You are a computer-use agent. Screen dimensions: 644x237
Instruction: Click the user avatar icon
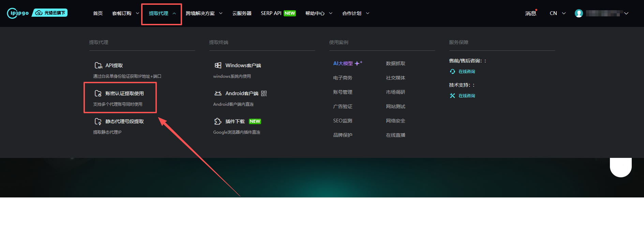[579, 13]
